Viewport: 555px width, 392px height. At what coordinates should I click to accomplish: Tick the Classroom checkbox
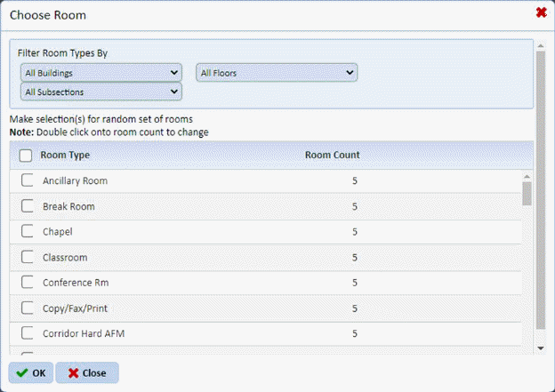(28, 258)
